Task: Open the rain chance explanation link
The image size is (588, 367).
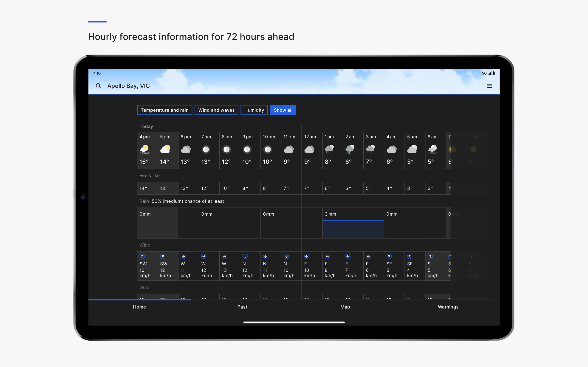Action: coord(188,201)
